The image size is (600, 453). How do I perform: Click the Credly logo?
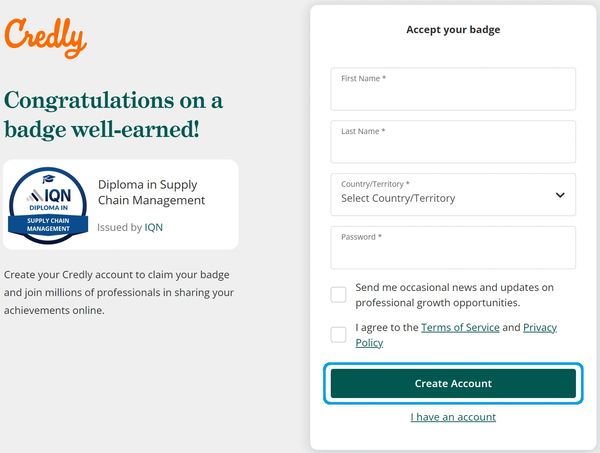(x=45, y=37)
